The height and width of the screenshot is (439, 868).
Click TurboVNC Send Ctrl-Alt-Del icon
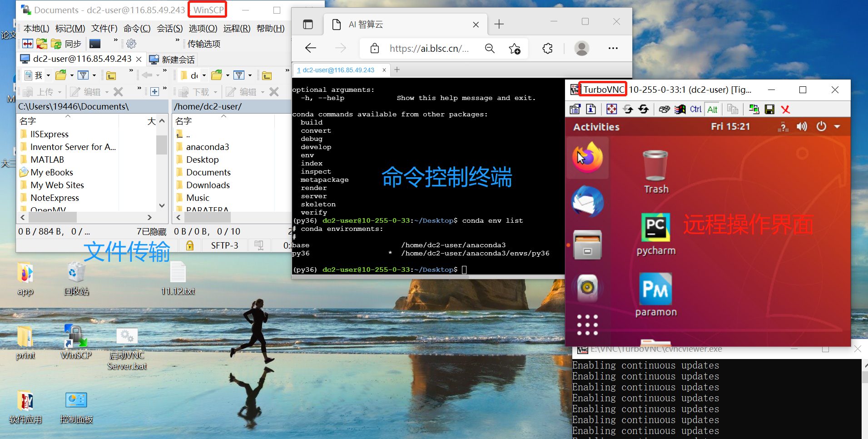[665, 109]
